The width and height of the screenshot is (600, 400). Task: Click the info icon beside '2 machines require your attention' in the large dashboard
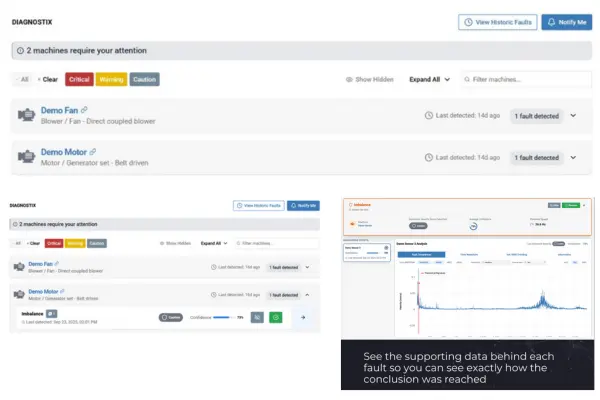20,51
